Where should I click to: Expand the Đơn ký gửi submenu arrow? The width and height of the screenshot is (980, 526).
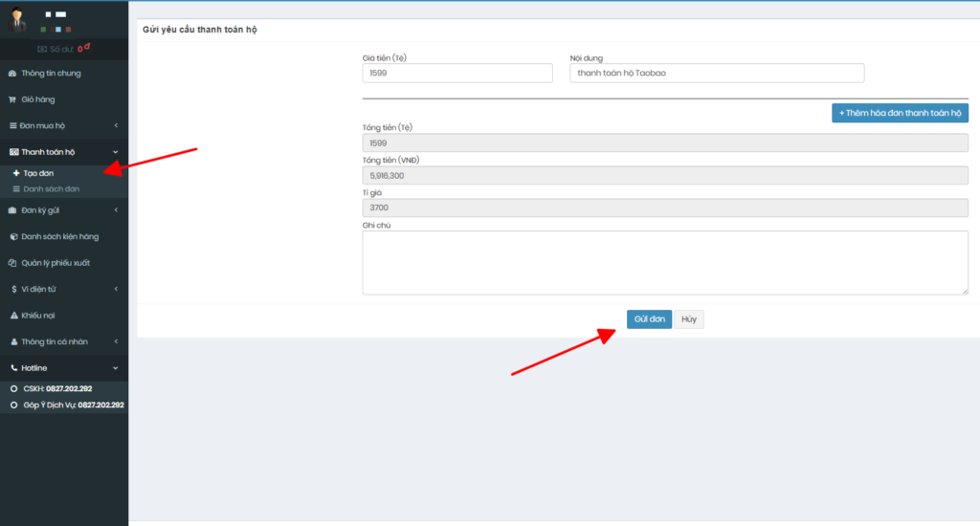[x=116, y=210]
